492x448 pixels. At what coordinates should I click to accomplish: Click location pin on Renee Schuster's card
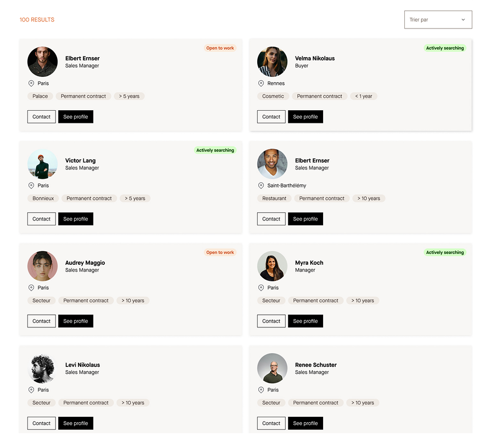tap(261, 390)
